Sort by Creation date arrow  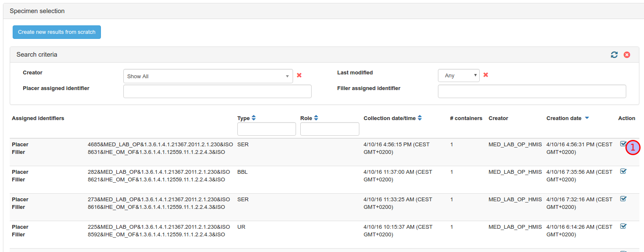tap(587, 118)
